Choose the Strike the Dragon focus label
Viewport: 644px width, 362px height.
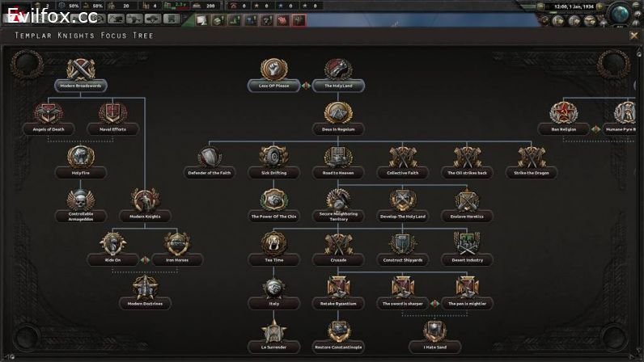tap(532, 173)
